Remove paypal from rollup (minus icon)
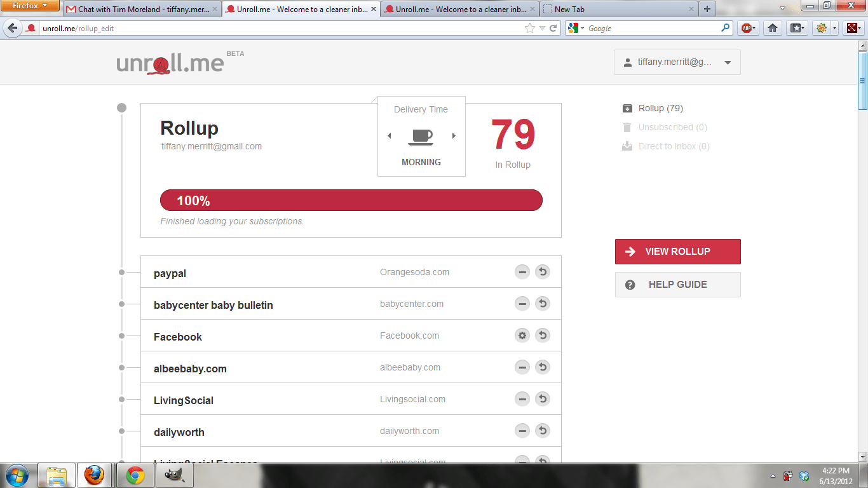Screen dimensions: 868x488 pyautogui.click(x=522, y=272)
